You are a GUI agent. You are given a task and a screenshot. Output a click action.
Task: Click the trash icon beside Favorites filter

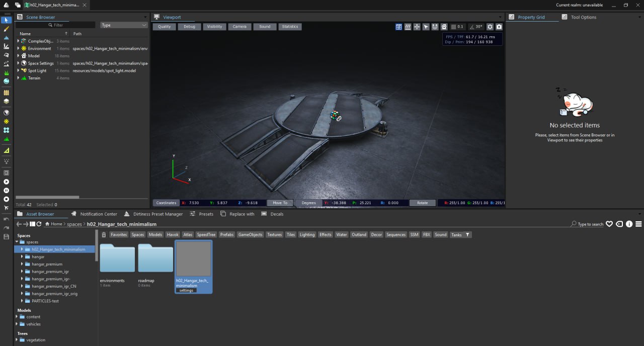click(x=104, y=235)
